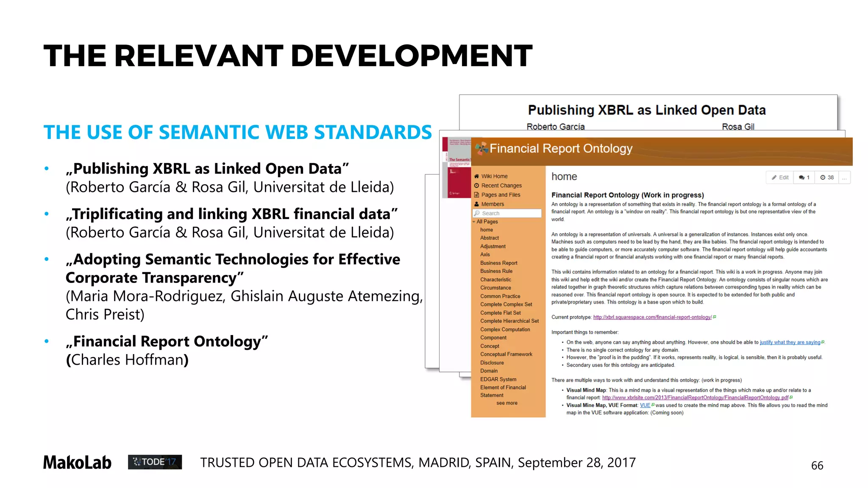
Task: Open the Business Rule page link
Action: point(496,271)
